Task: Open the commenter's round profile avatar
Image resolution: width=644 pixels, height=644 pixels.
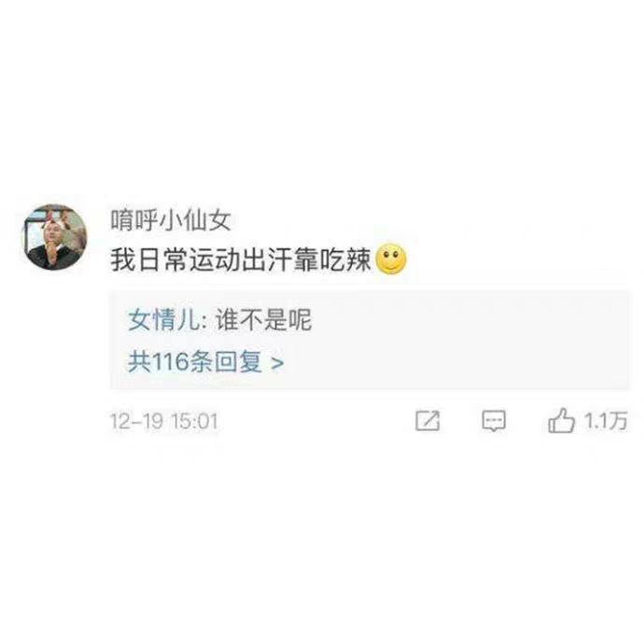Action: [54, 237]
